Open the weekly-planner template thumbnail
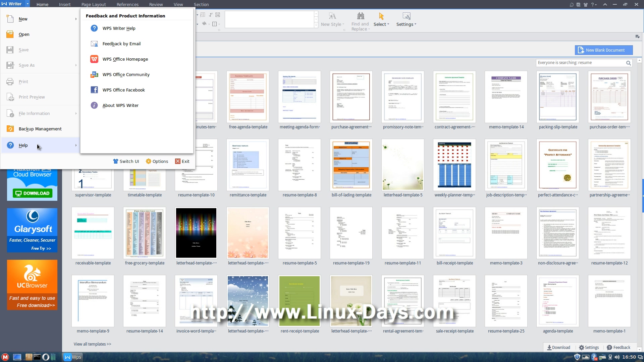Viewport: 644px width, 362px height. 454,165
